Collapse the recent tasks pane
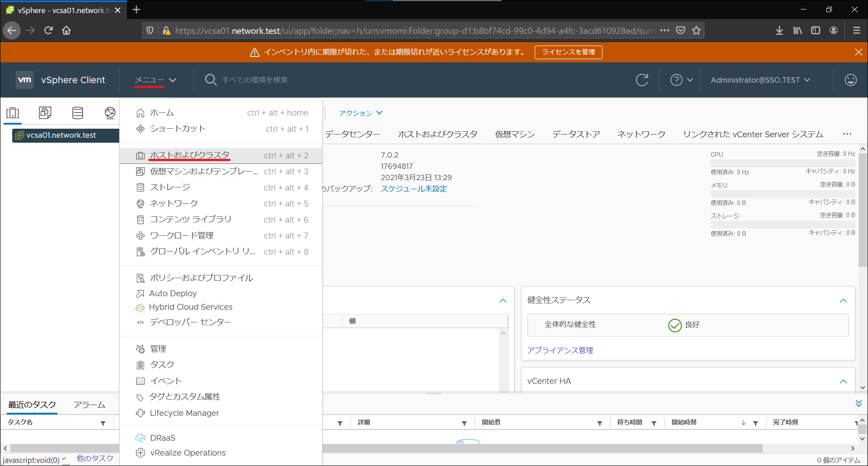Image resolution: width=868 pixels, height=466 pixels. pos(859,403)
